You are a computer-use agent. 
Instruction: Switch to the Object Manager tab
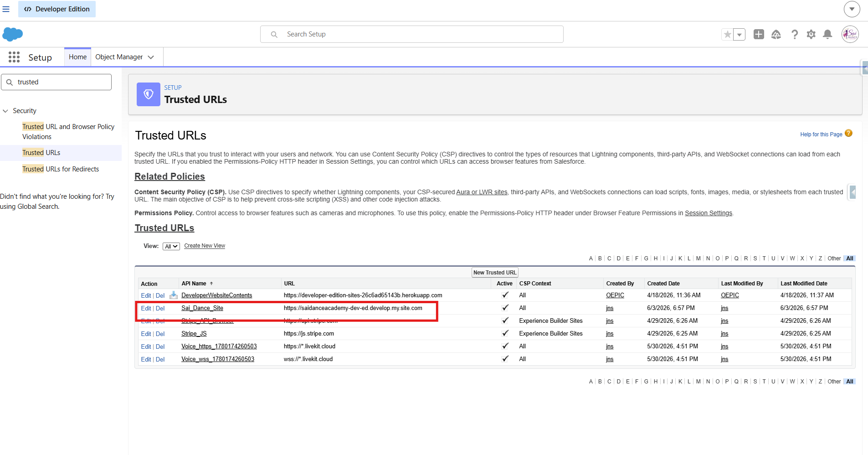(x=119, y=57)
